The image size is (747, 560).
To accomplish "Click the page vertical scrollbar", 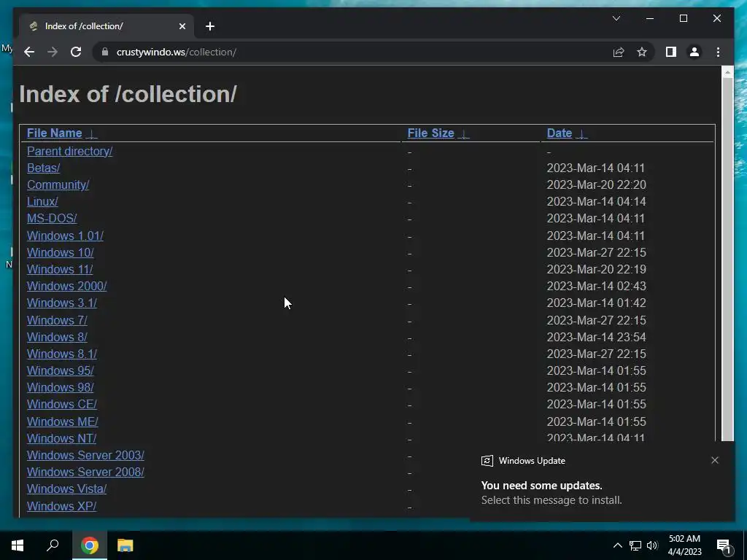I will tap(727, 260).
